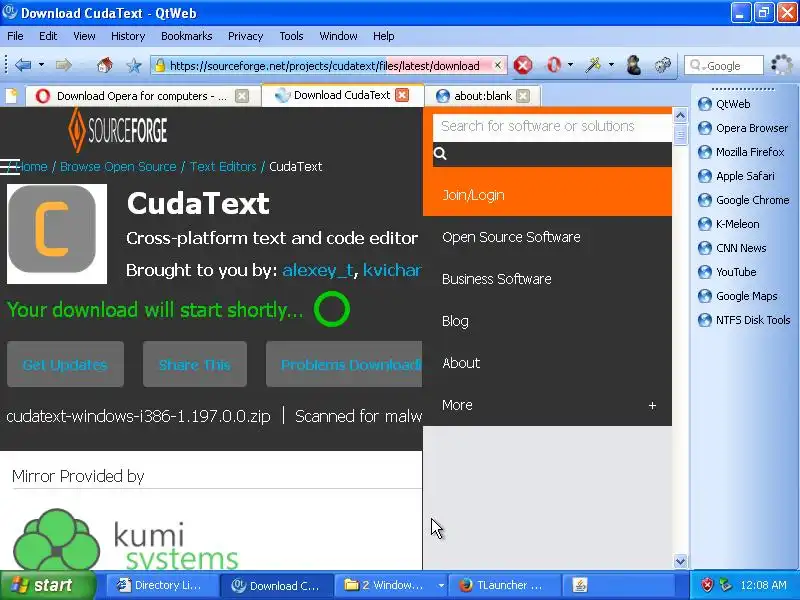Click the page scrollbar up arrow
Viewport: 800px width, 600px height.
tap(680, 115)
